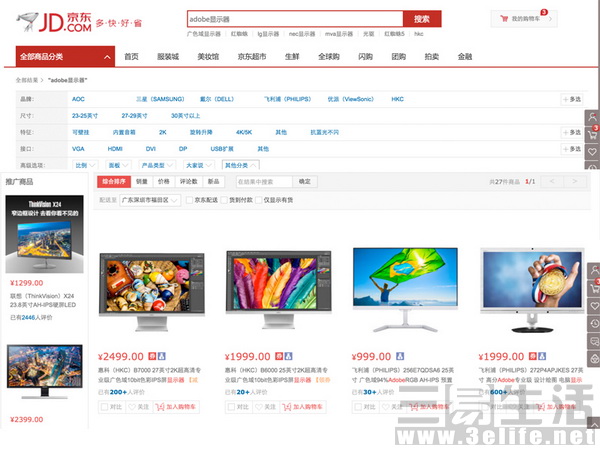The height and width of the screenshot is (450, 600).
Task: Go to the next results page arrow
Action: (574, 181)
